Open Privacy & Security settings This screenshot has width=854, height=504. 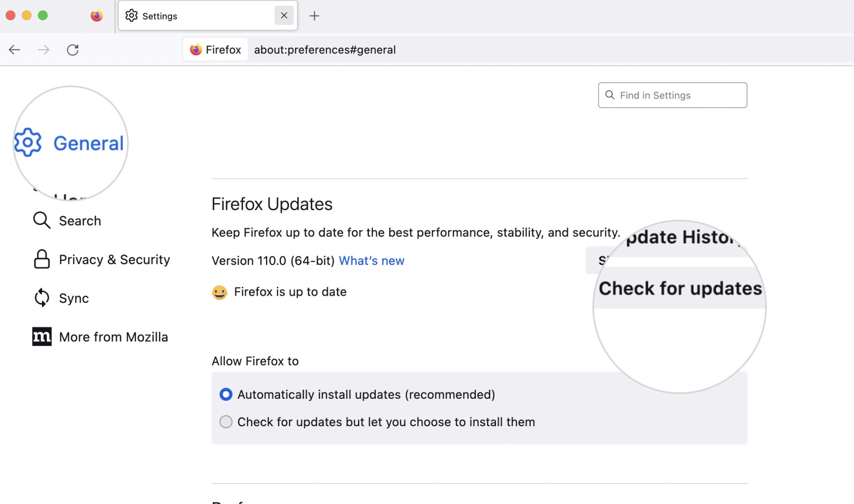pyautogui.click(x=102, y=259)
